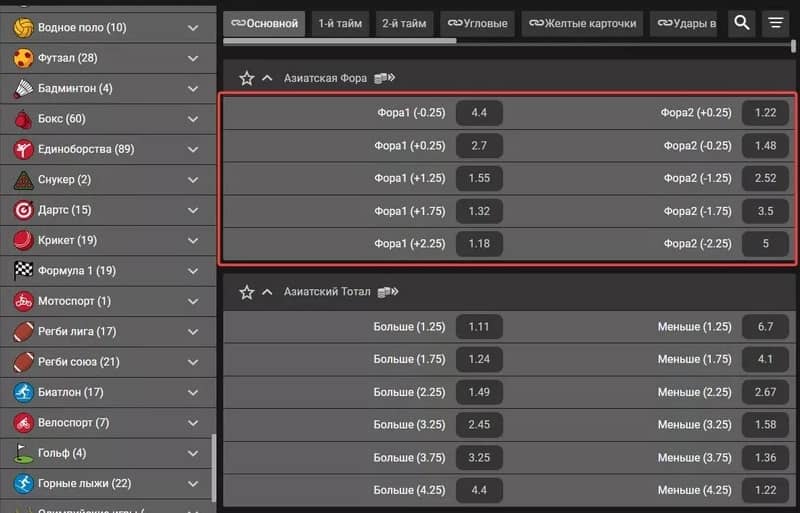This screenshot has width=800, height=513.
Task: Click the sports sidebar vertical scrollbar
Action: click(214, 468)
